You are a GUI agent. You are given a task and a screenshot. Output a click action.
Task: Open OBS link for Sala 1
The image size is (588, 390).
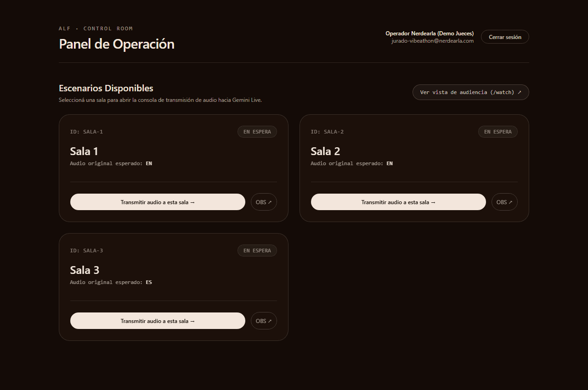point(264,202)
